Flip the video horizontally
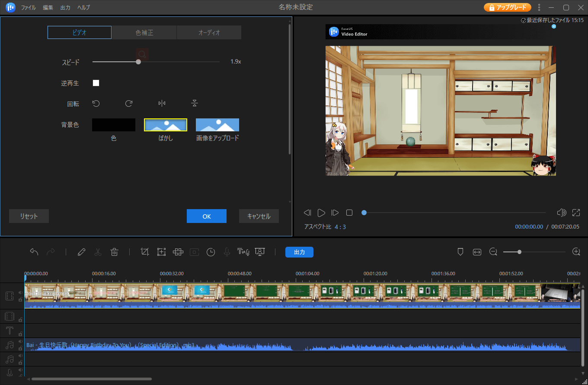This screenshot has width=588, height=385. (162, 103)
